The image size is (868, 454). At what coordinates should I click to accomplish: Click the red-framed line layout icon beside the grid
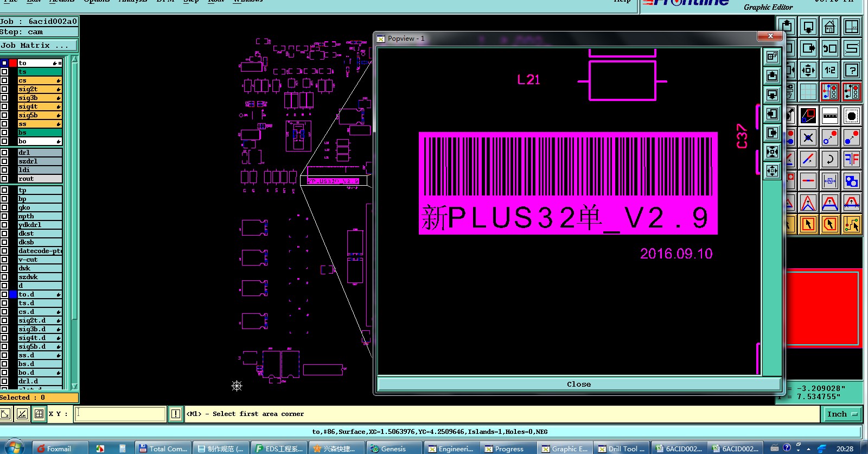click(x=830, y=92)
